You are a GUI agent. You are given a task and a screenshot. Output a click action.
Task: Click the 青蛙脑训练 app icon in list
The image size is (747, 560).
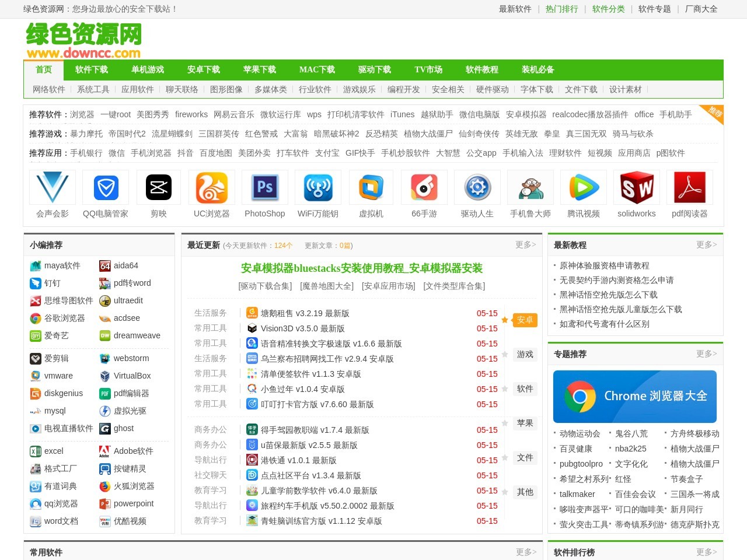coord(252,520)
